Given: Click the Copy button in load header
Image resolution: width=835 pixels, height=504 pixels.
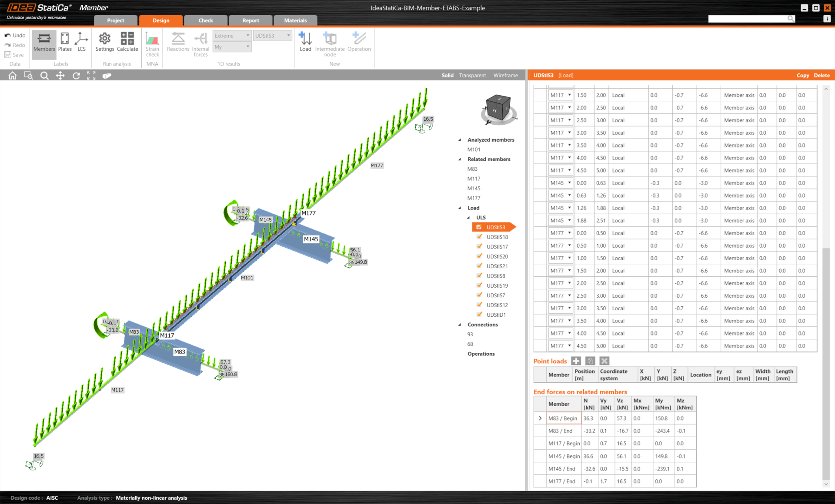Looking at the screenshot, I should [x=802, y=76].
